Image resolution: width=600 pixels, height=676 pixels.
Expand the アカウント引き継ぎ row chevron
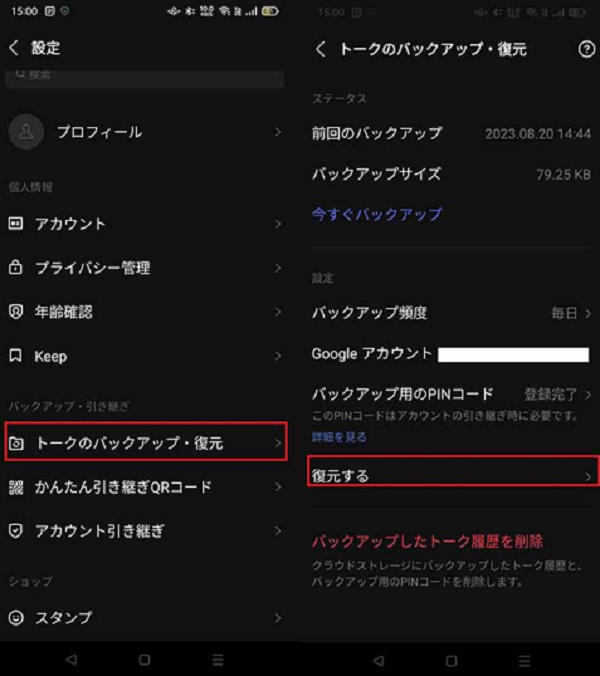click(x=278, y=531)
